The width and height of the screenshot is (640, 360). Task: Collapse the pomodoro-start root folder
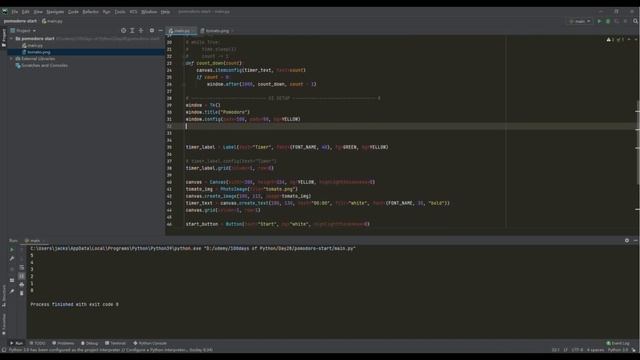[11, 38]
